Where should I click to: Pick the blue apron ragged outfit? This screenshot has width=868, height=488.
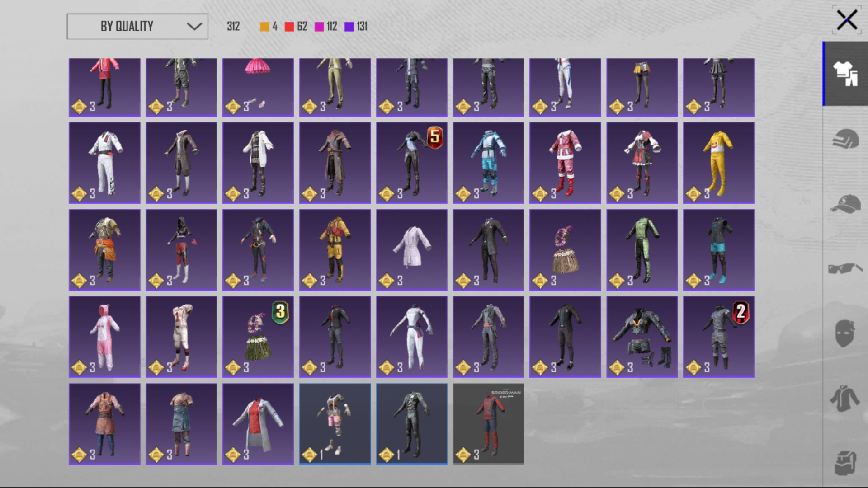click(x=181, y=424)
